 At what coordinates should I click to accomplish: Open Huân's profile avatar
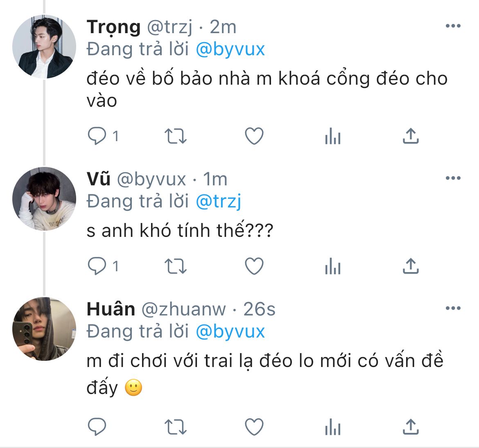tap(44, 329)
